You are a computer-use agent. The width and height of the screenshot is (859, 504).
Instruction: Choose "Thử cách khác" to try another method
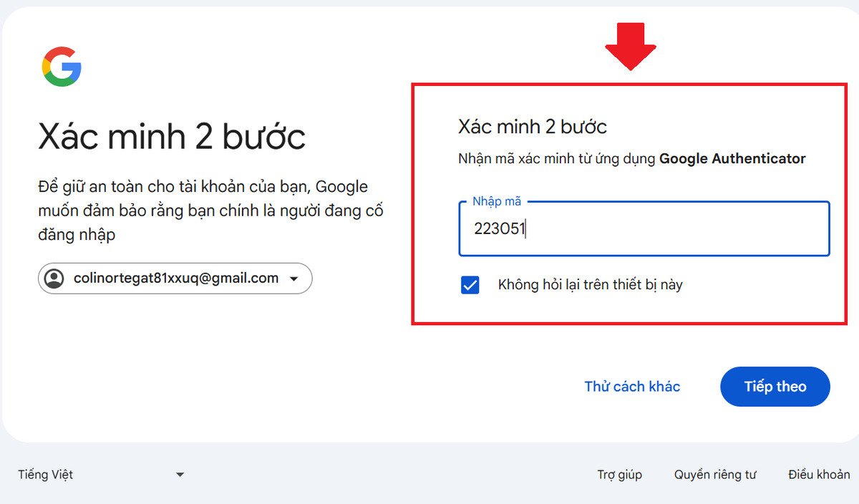point(632,387)
